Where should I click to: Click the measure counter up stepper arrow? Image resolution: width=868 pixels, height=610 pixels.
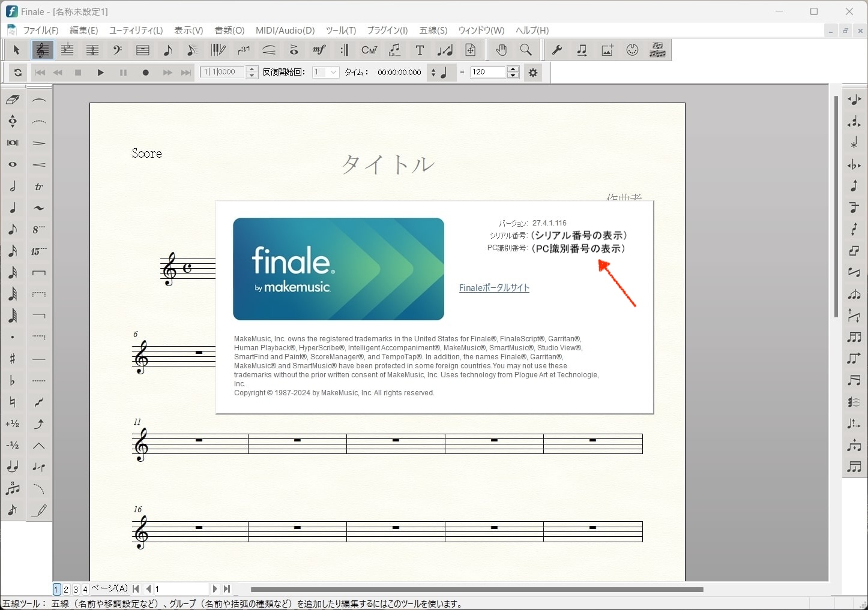pyautogui.click(x=252, y=69)
